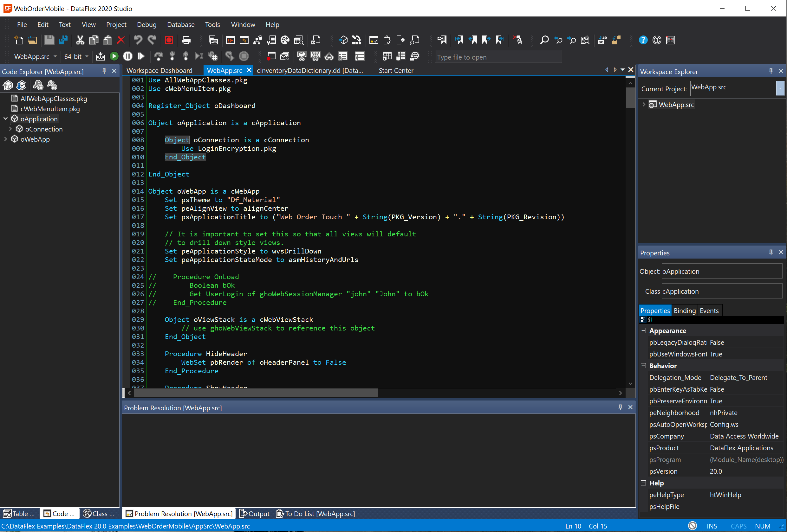Toggle pin on Properties panel
The height and width of the screenshot is (532, 787).
click(771, 252)
